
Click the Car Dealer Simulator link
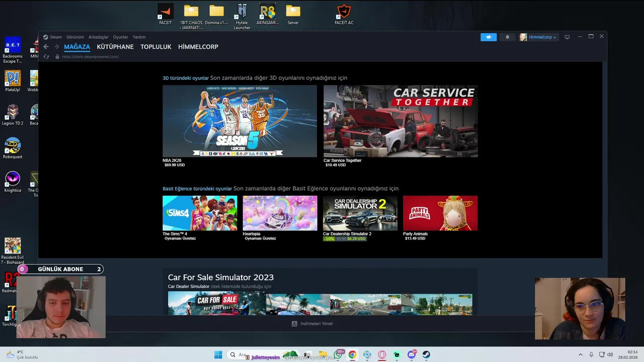[189, 287]
